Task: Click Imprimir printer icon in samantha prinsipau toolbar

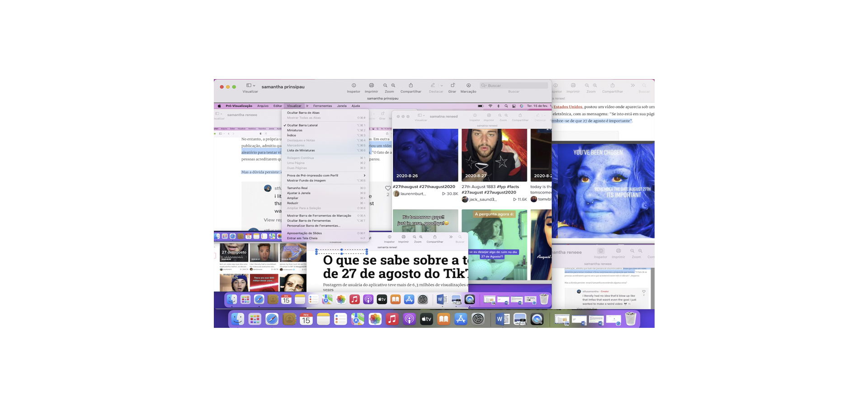Action: 371,85
